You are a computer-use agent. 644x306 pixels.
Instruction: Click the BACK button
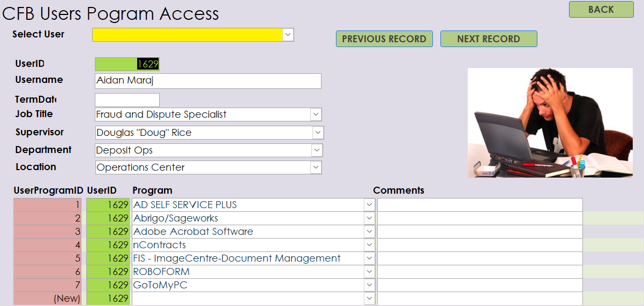pyautogui.click(x=601, y=9)
